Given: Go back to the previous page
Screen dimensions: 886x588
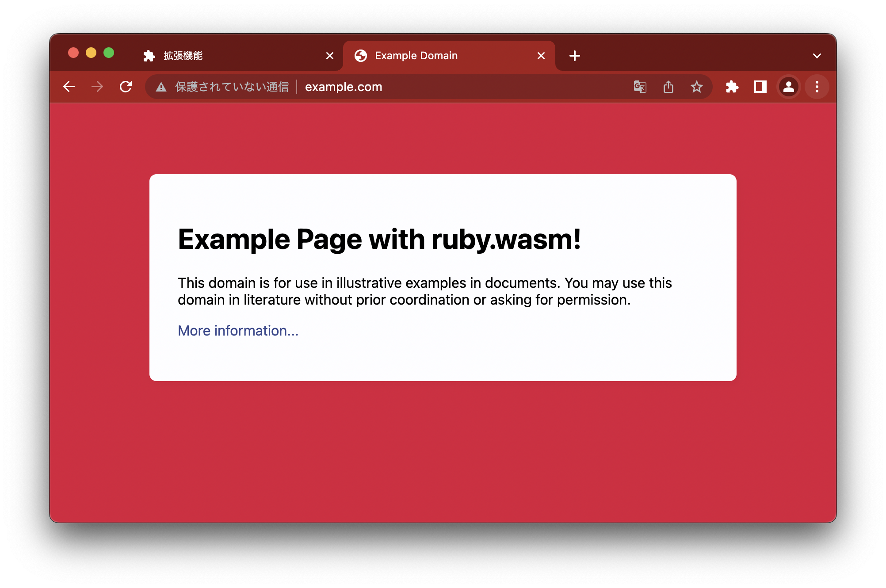Looking at the screenshot, I should [x=69, y=87].
